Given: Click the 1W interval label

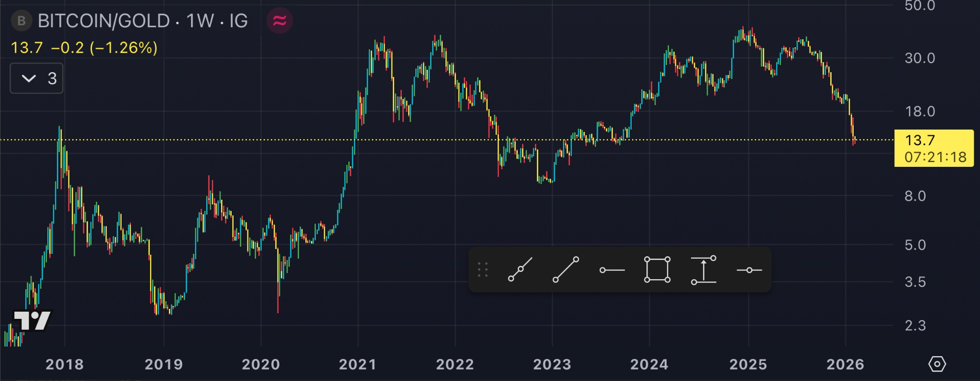Looking at the screenshot, I should [200, 21].
